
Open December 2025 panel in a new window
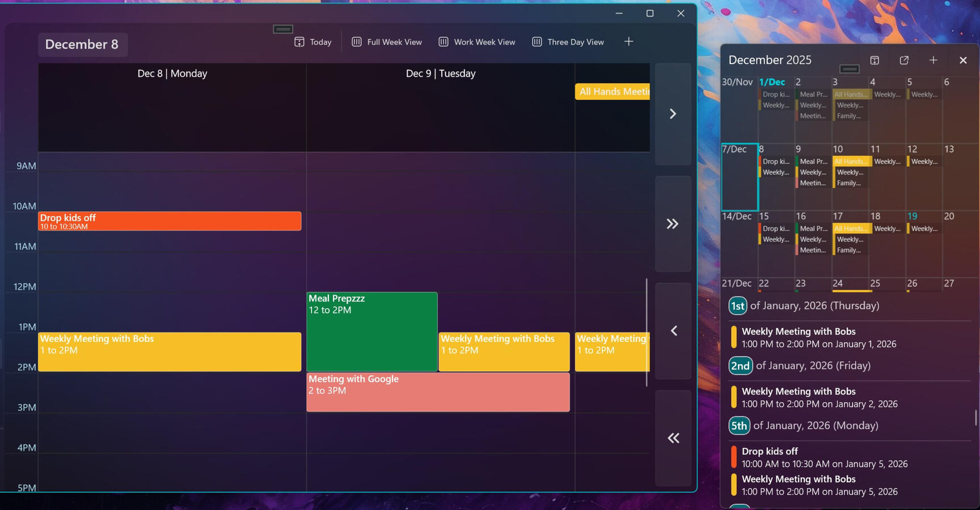(904, 60)
